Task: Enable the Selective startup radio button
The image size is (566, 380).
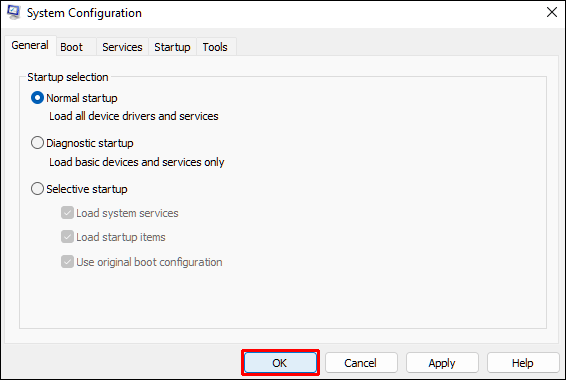Action: (37, 189)
